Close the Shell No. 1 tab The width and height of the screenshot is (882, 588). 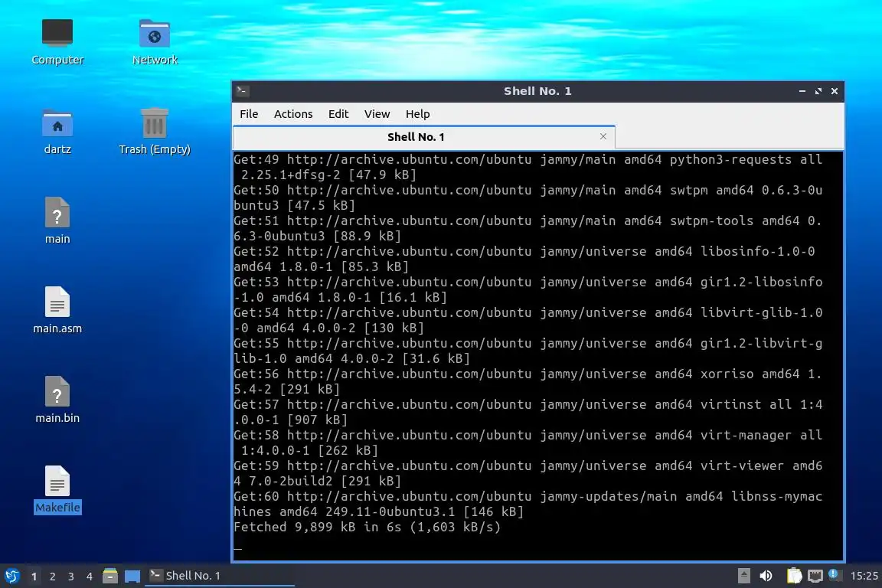click(603, 136)
